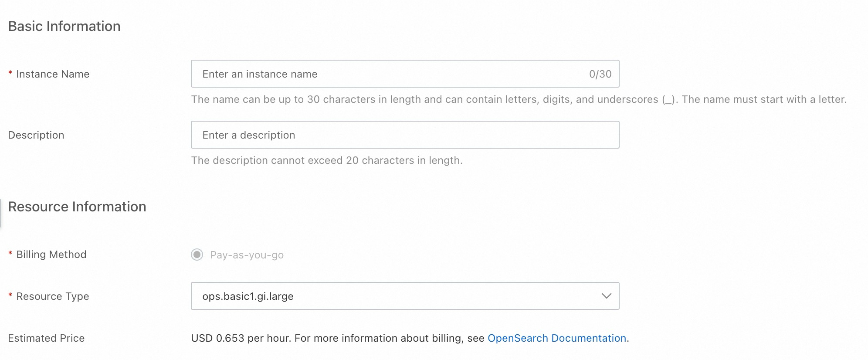868x360 pixels.
Task: Click the Billing Method label
Action: pos(51,255)
